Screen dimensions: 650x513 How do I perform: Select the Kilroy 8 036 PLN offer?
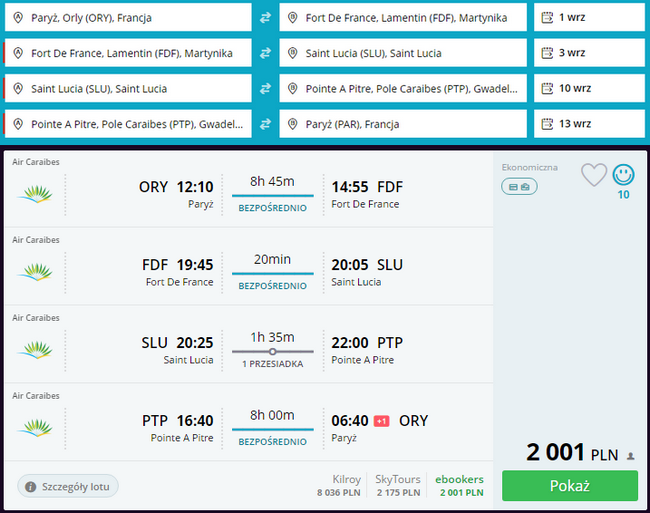click(x=338, y=486)
